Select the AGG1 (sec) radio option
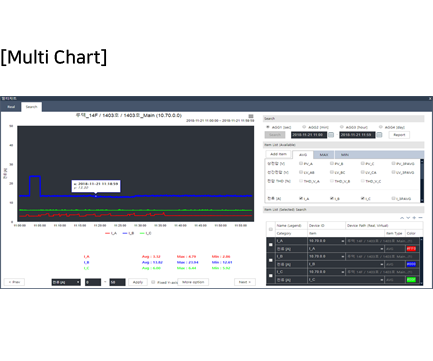The height and width of the screenshot is (361, 433). pyautogui.click(x=268, y=127)
